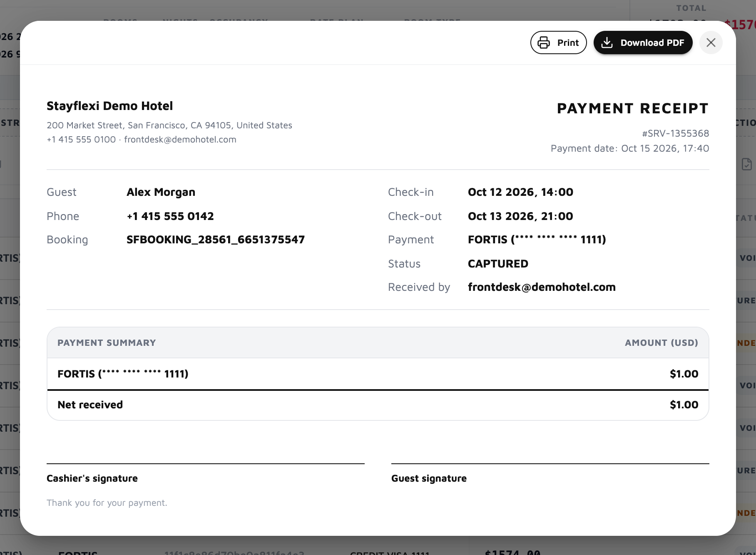The width and height of the screenshot is (756, 555).
Task: Click receipt number #SRV-1355368
Action: (x=675, y=133)
